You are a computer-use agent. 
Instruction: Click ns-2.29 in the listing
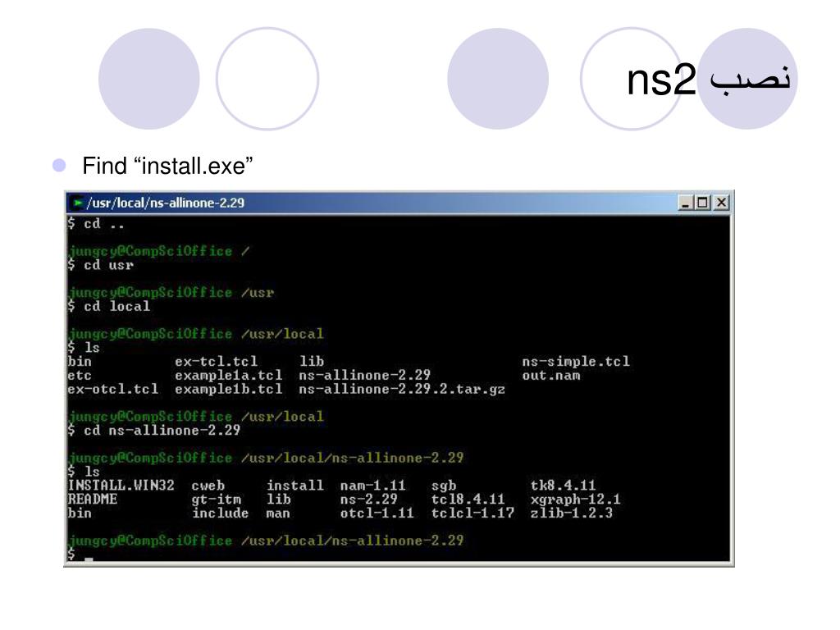tap(368, 500)
